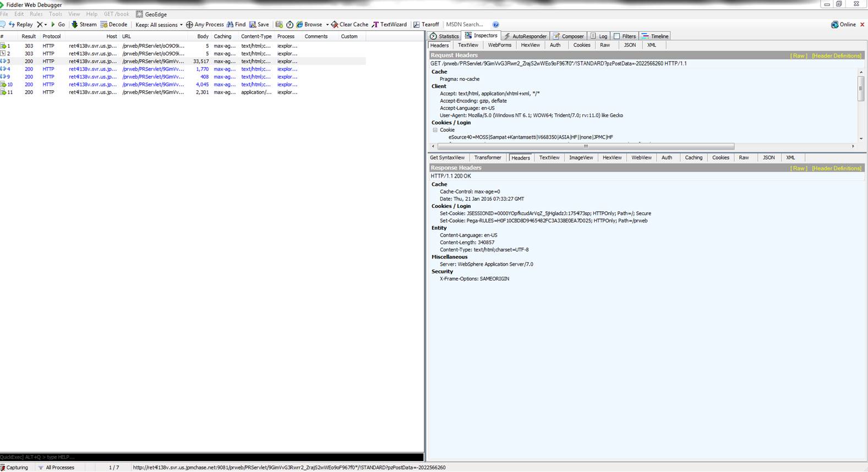
Task: Switch to the Timeline tab
Action: tap(655, 36)
